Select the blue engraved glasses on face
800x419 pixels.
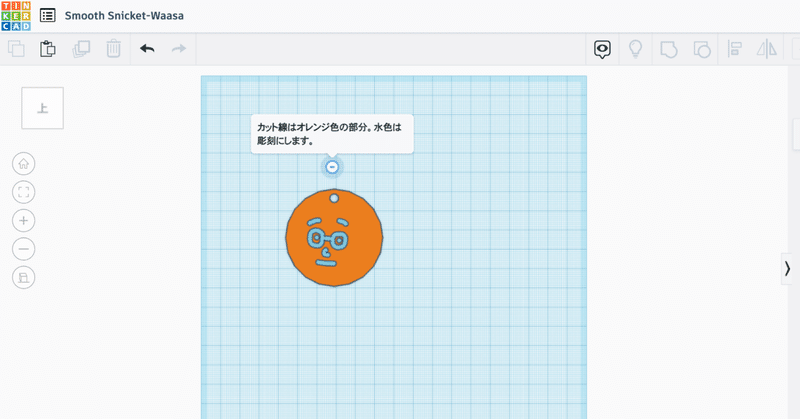[x=328, y=239]
